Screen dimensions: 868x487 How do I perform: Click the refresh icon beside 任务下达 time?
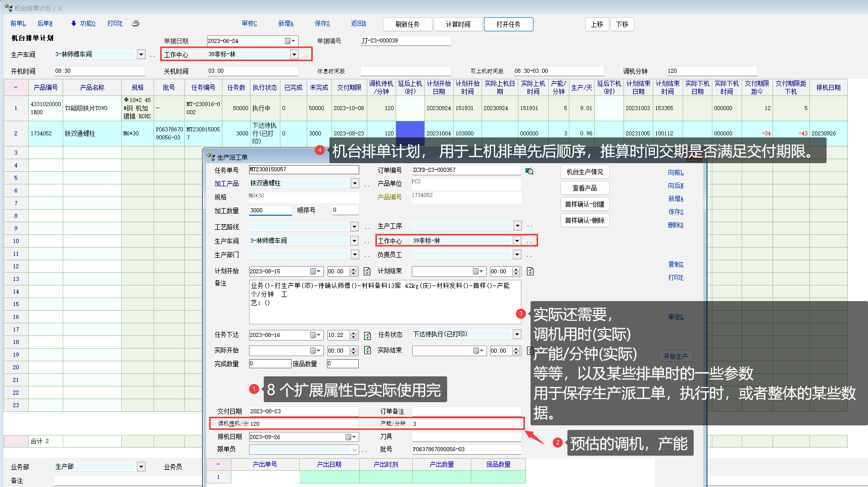[367, 335]
